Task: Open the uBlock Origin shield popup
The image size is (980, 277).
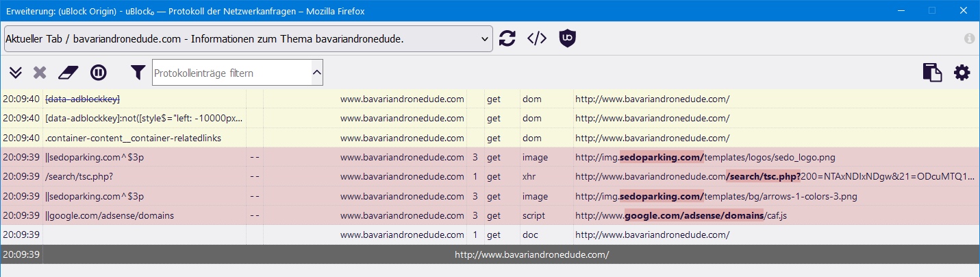Action: [568, 38]
